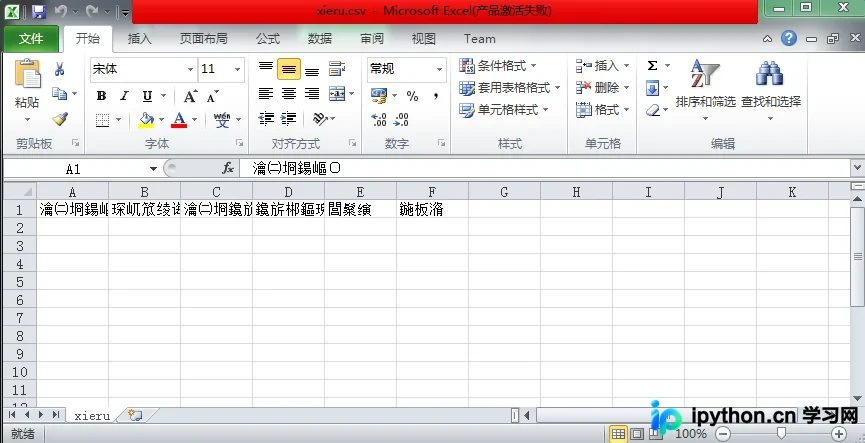Toggle bold formatting
The height and width of the screenshot is (443, 865).
click(101, 96)
